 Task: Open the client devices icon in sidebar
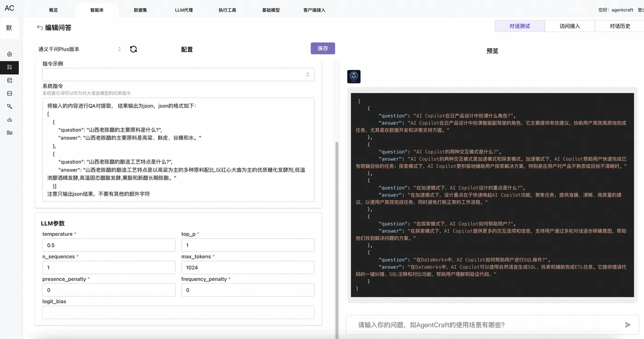pyautogui.click(x=9, y=133)
